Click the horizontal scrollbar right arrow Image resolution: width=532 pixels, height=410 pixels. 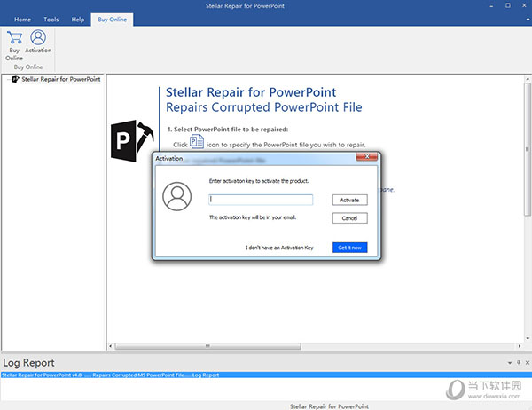[x=520, y=346]
